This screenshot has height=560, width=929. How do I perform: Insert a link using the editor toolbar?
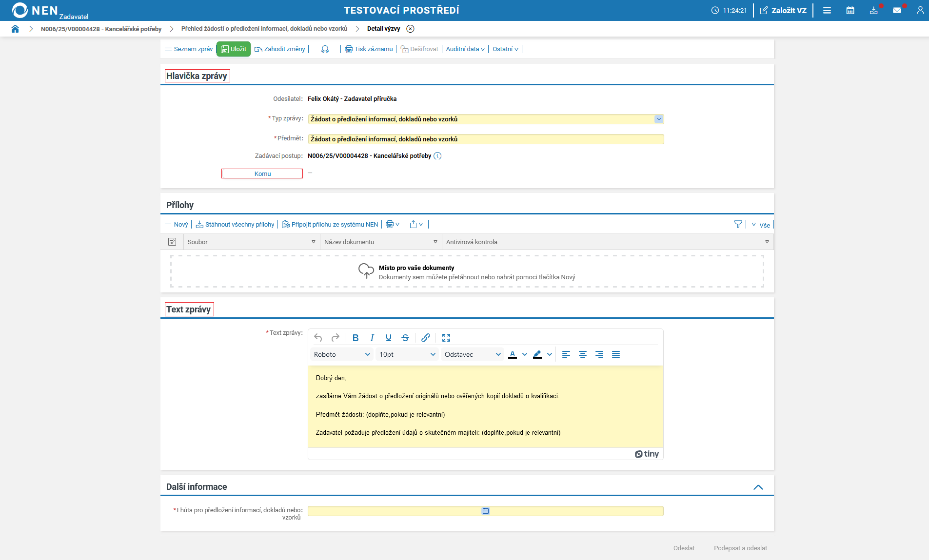click(x=426, y=338)
